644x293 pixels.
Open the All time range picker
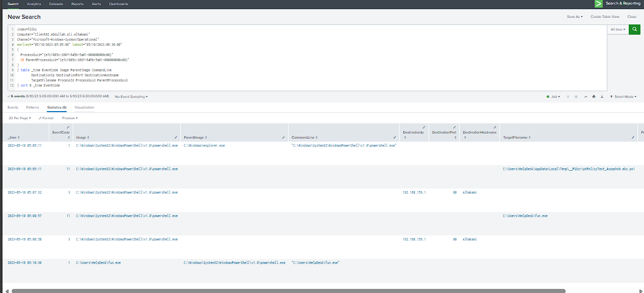[618, 30]
